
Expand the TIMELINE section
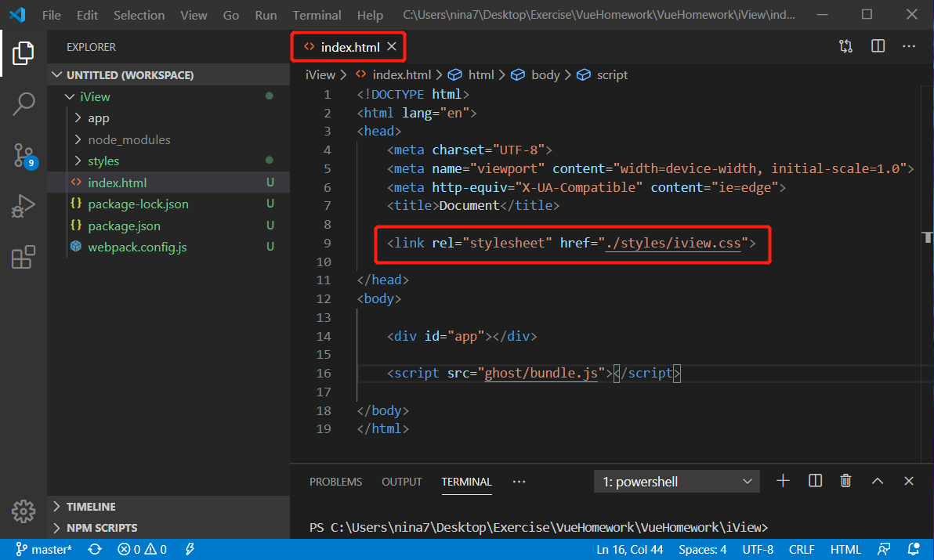pyautogui.click(x=168, y=507)
